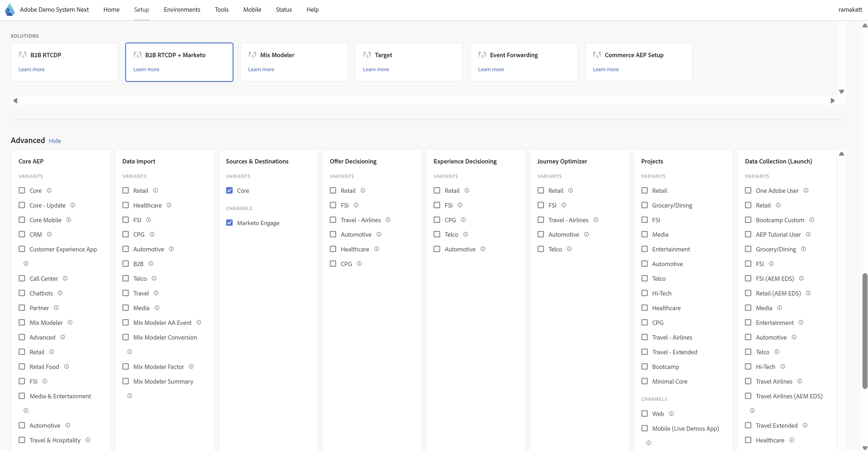
Task: Hide the Advanced section
Action: [x=55, y=141]
